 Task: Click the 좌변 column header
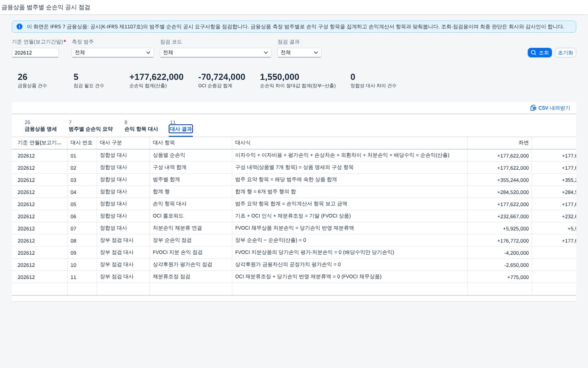[499, 143]
